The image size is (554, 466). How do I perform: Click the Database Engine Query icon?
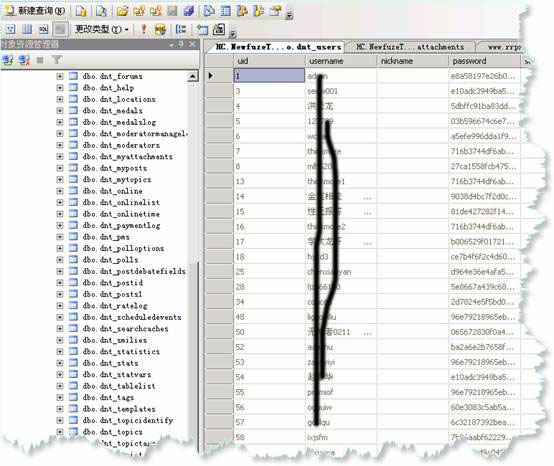pyautogui.click(x=81, y=11)
